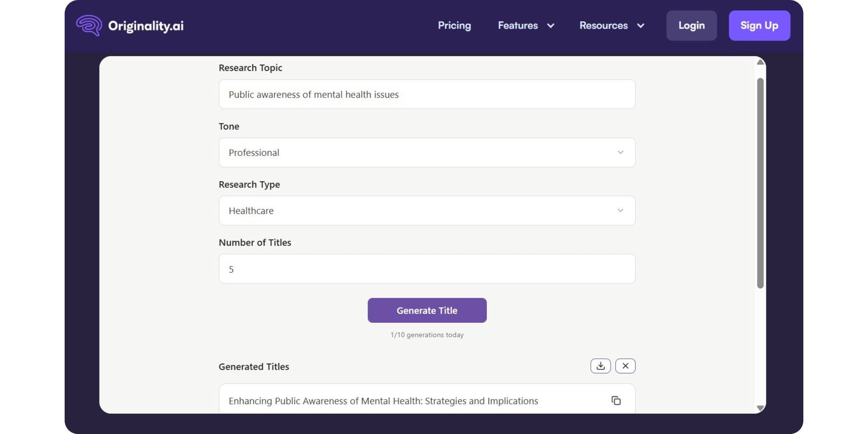Screen dimensions: 868x434
Task: Navigate to the Resources menu
Action: coord(603,25)
